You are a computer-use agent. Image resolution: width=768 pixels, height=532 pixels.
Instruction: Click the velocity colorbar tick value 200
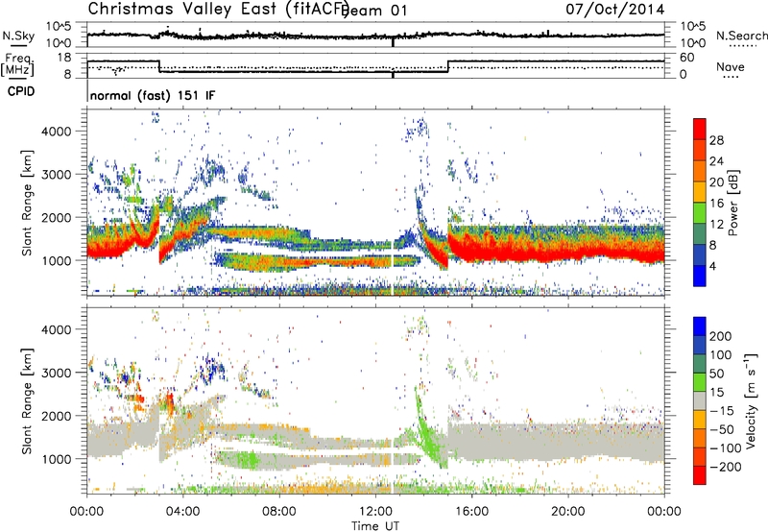tap(721, 336)
